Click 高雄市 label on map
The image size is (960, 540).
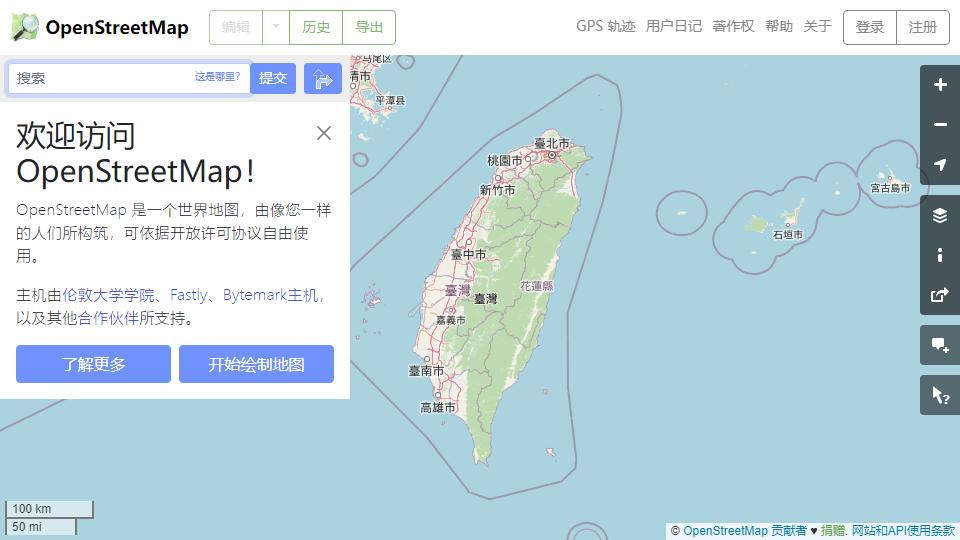(438, 408)
